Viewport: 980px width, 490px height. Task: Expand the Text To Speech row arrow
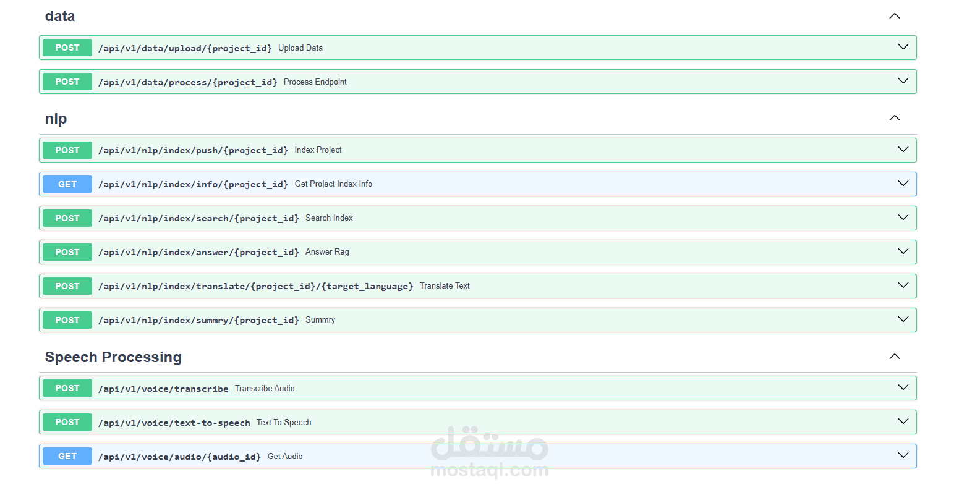pyautogui.click(x=903, y=421)
